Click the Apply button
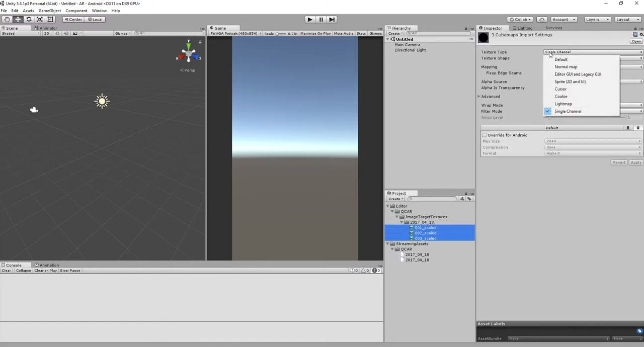644x347 pixels. pyautogui.click(x=636, y=162)
